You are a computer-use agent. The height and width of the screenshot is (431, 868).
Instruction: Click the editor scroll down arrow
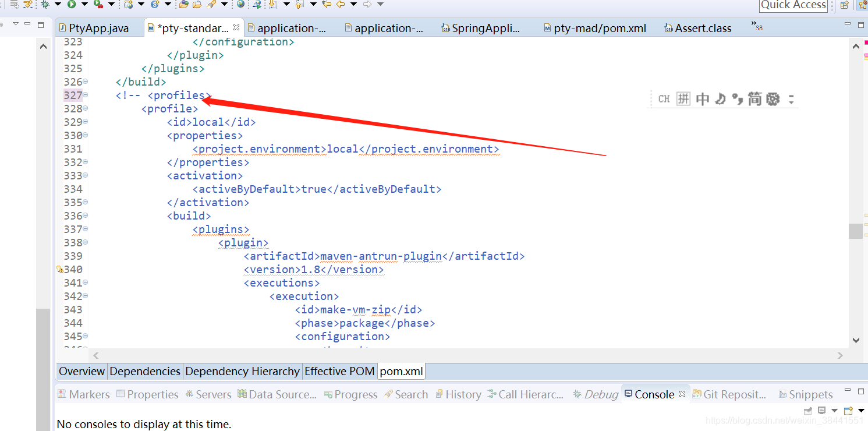click(x=856, y=340)
